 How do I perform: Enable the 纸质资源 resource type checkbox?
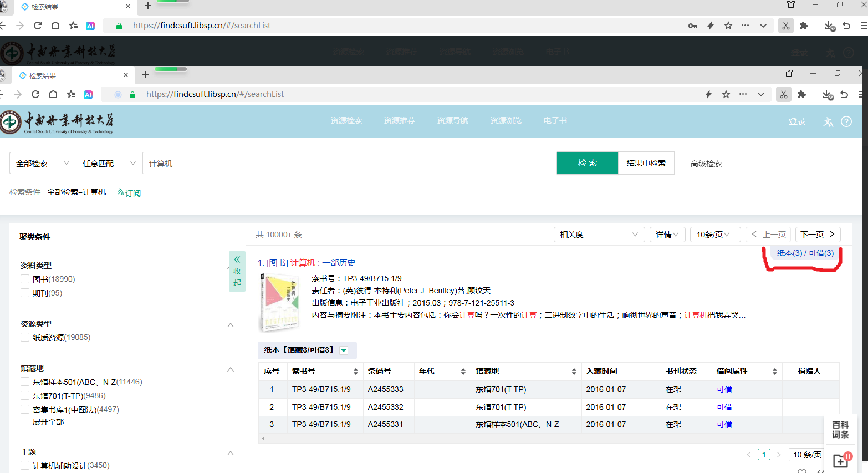[x=25, y=337]
